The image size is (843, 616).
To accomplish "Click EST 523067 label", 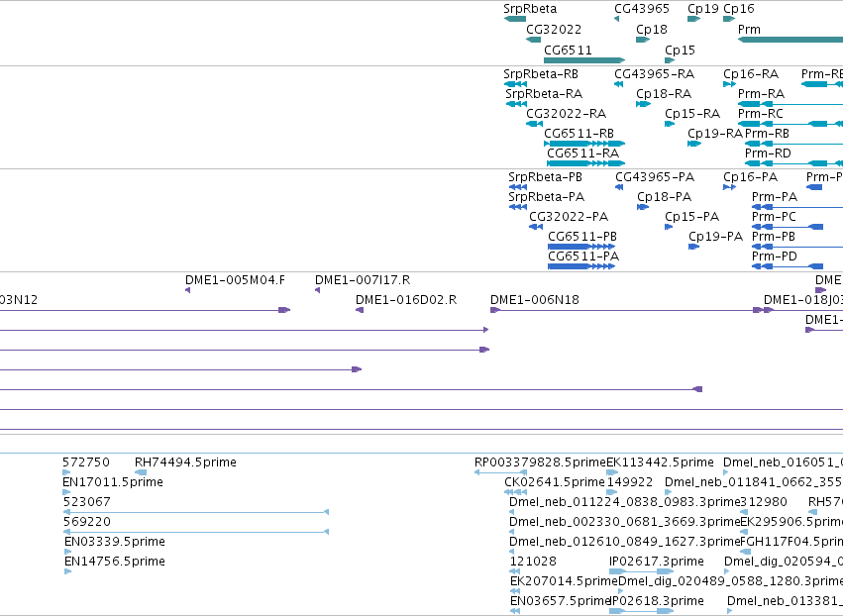I will 86,502.
